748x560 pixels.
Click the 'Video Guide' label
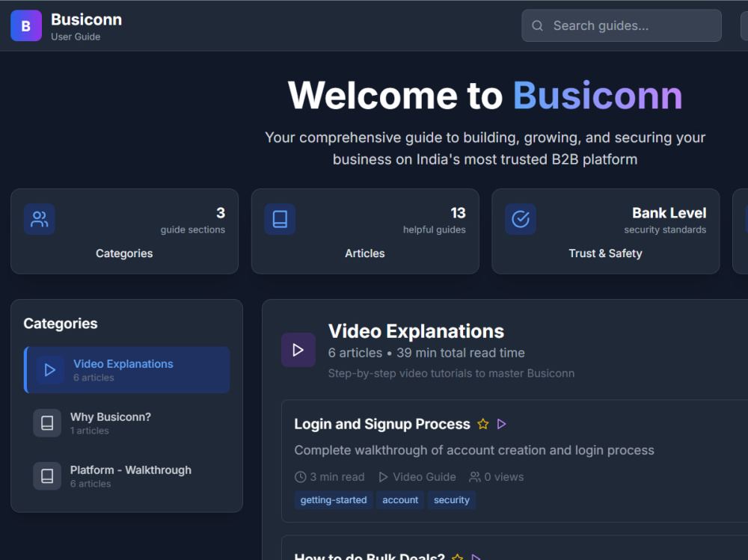[425, 477]
